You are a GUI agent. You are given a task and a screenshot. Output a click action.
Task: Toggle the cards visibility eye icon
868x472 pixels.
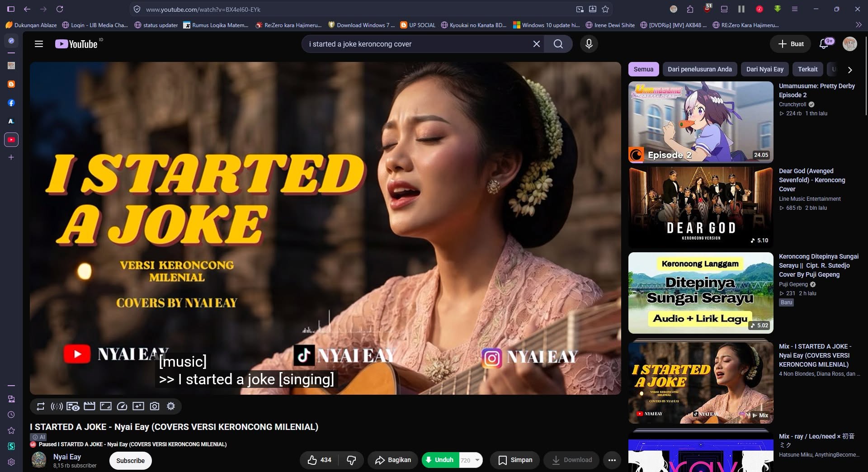click(73, 406)
